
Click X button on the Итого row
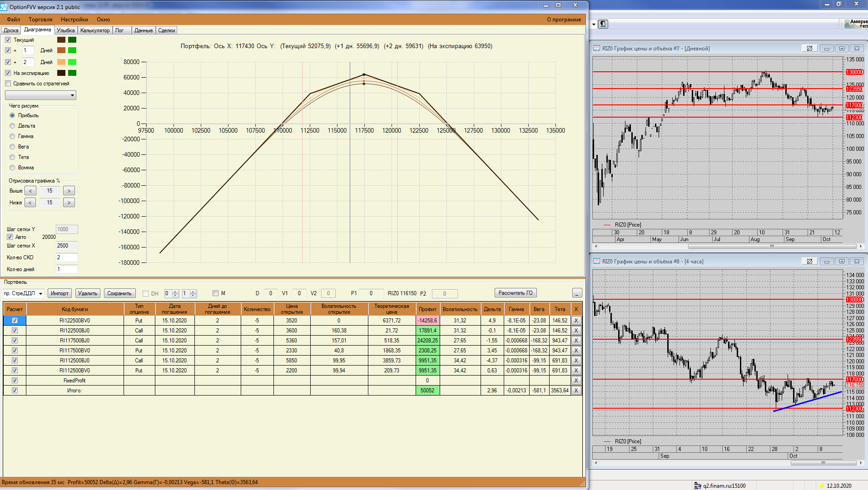click(576, 390)
